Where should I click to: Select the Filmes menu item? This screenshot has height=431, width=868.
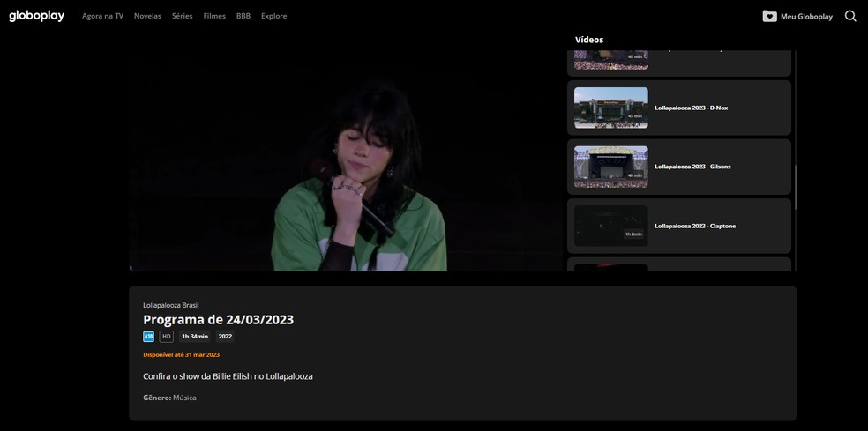pos(214,16)
